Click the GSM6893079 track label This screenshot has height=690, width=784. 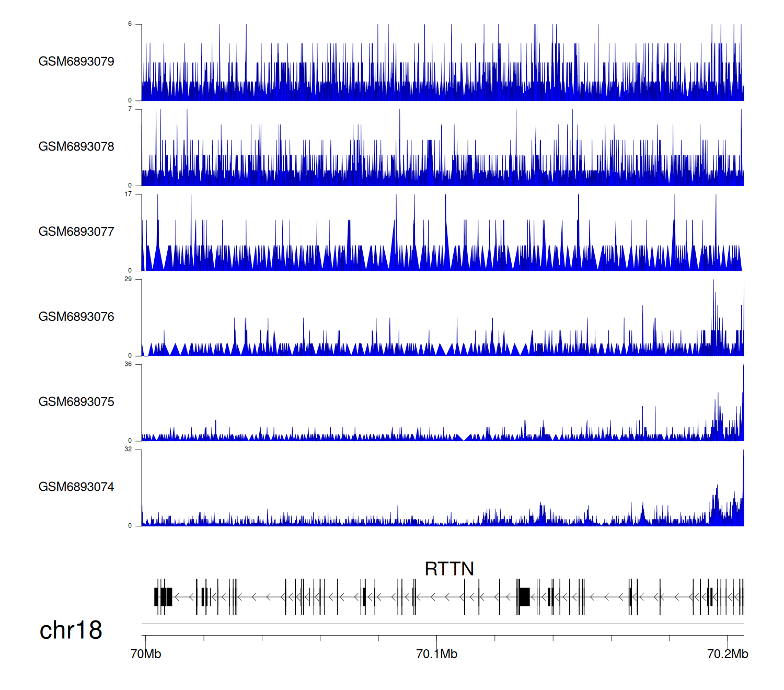click(x=76, y=62)
